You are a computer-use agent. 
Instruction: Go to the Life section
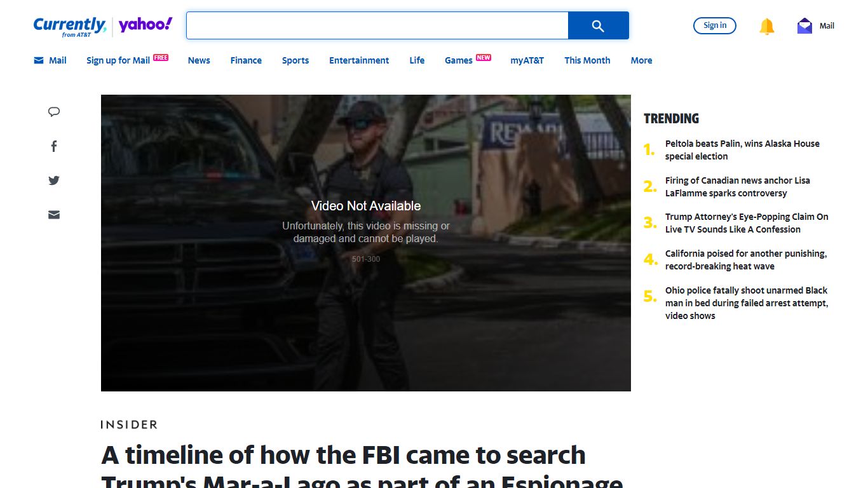click(x=417, y=60)
